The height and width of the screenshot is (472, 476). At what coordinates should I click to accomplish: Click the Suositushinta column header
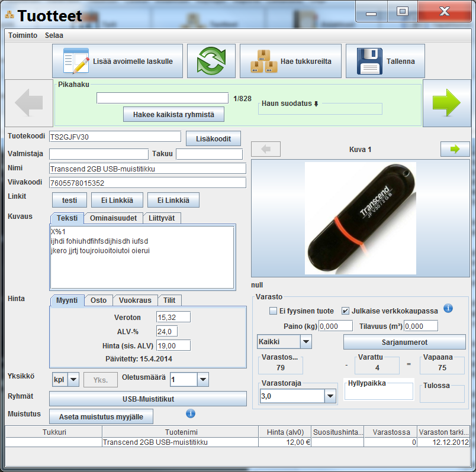(338, 432)
